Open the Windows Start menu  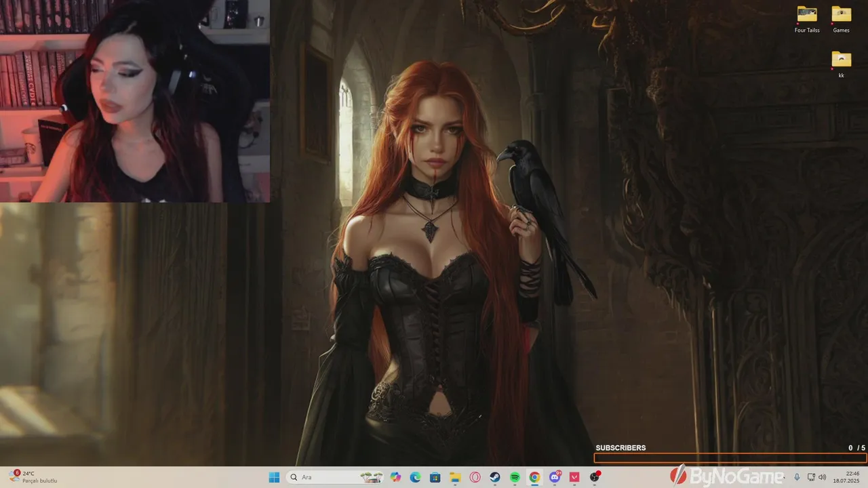[x=274, y=477]
